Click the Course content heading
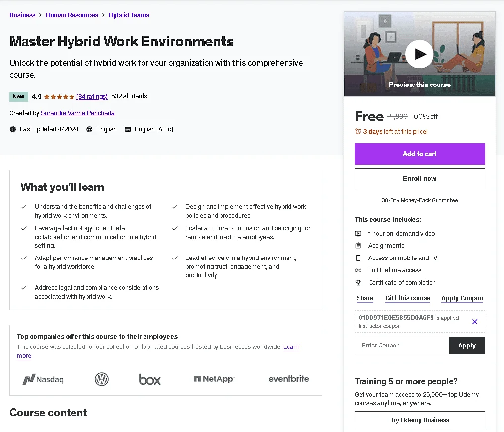This screenshot has height=432, width=504. click(48, 413)
